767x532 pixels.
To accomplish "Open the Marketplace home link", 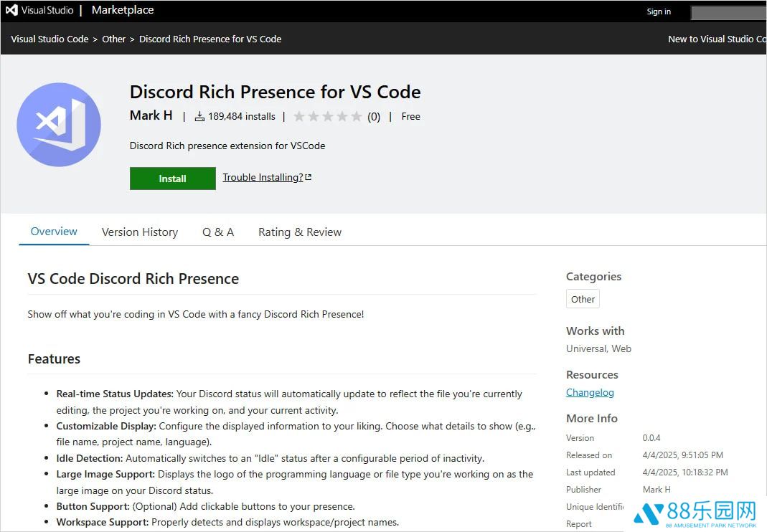I will coord(122,10).
